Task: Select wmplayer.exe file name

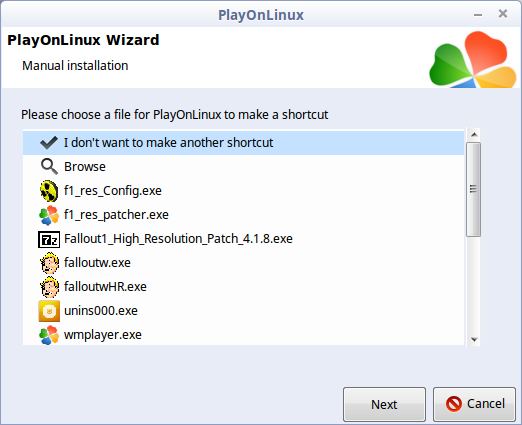Action: pyautogui.click(x=103, y=335)
